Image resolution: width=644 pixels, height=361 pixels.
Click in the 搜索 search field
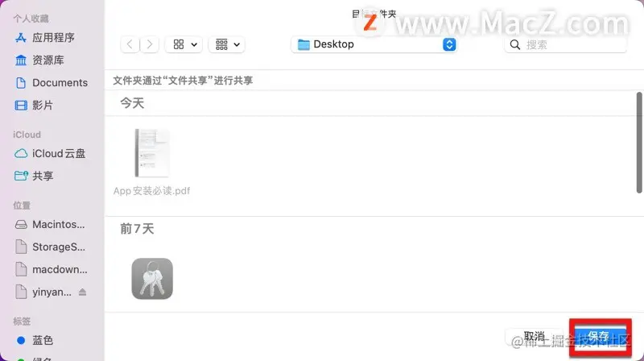pyautogui.click(x=566, y=44)
